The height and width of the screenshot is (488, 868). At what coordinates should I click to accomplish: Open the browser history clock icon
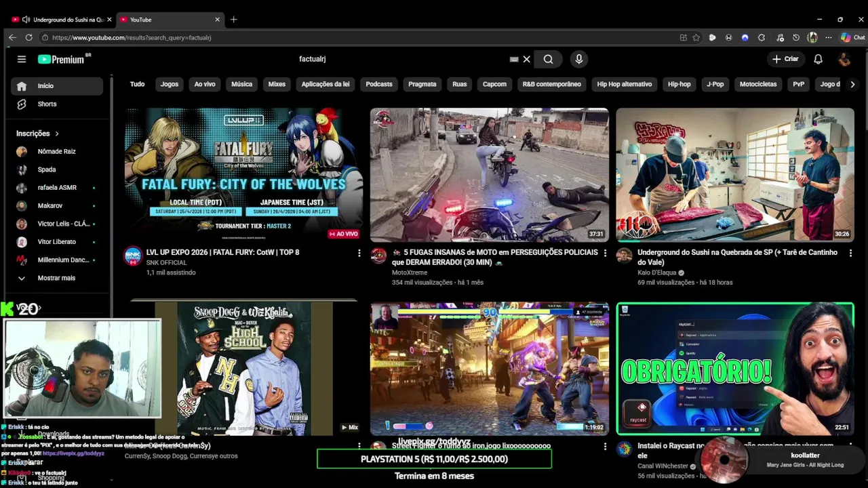click(x=796, y=37)
